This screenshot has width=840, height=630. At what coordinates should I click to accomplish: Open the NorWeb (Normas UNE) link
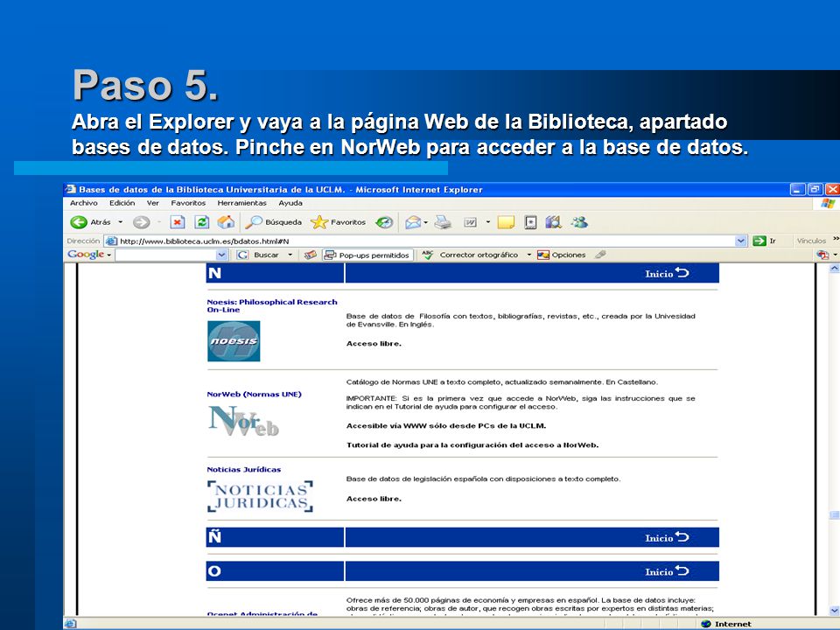254,395
